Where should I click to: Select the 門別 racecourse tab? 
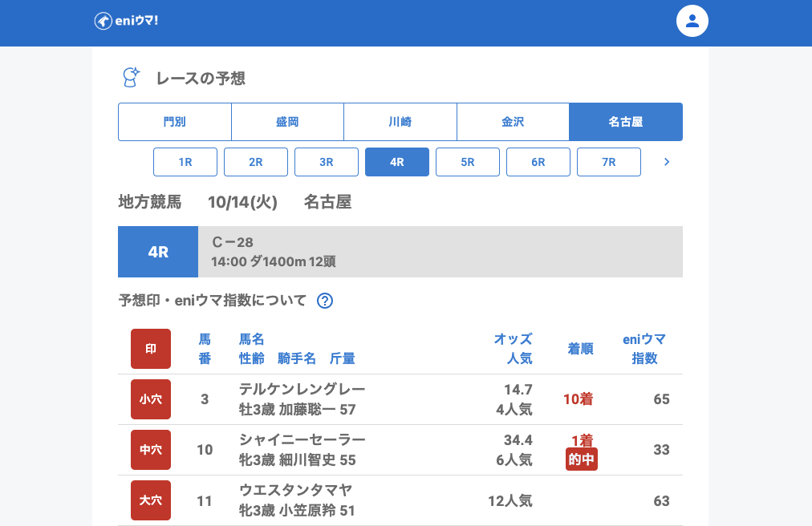point(175,122)
